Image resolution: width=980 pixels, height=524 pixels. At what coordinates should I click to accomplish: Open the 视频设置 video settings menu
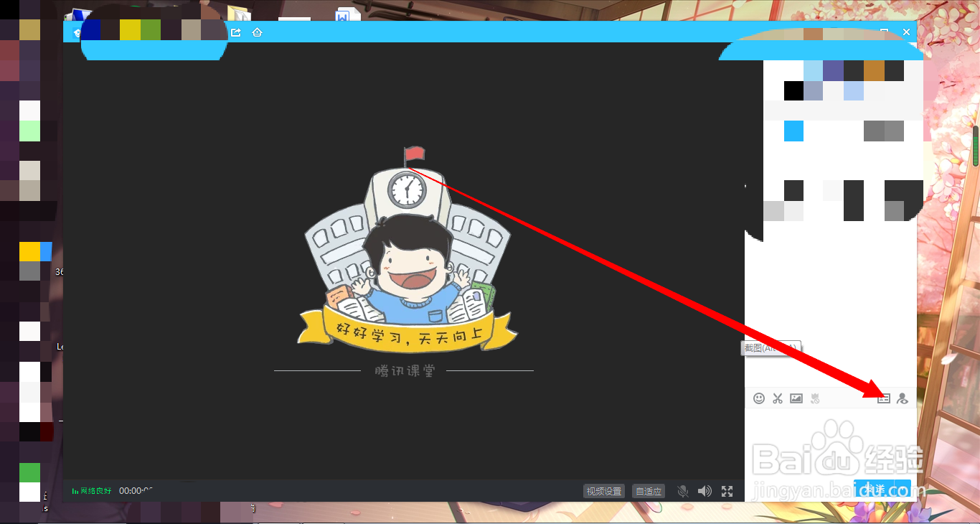click(x=603, y=491)
